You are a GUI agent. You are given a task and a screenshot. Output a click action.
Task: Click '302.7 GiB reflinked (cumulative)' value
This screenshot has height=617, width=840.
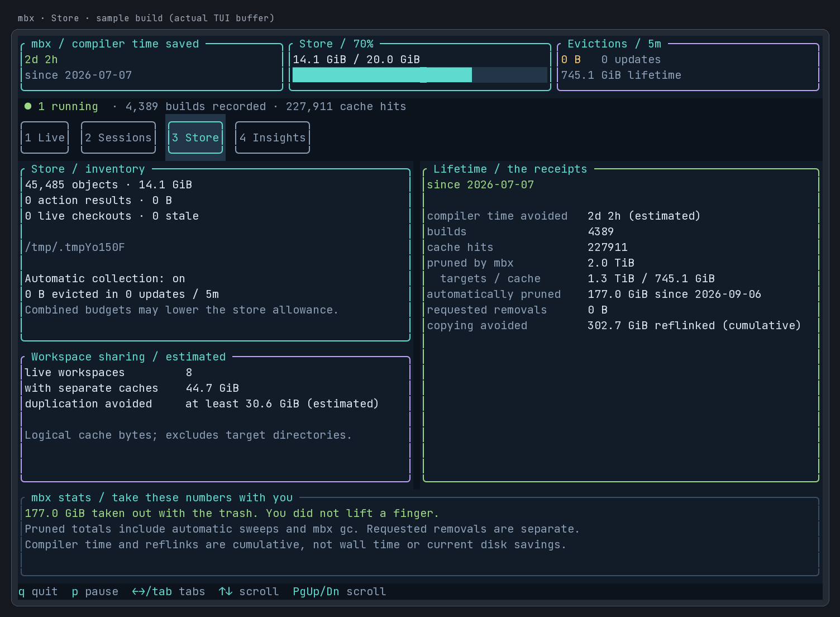pyautogui.click(x=694, y=325)
